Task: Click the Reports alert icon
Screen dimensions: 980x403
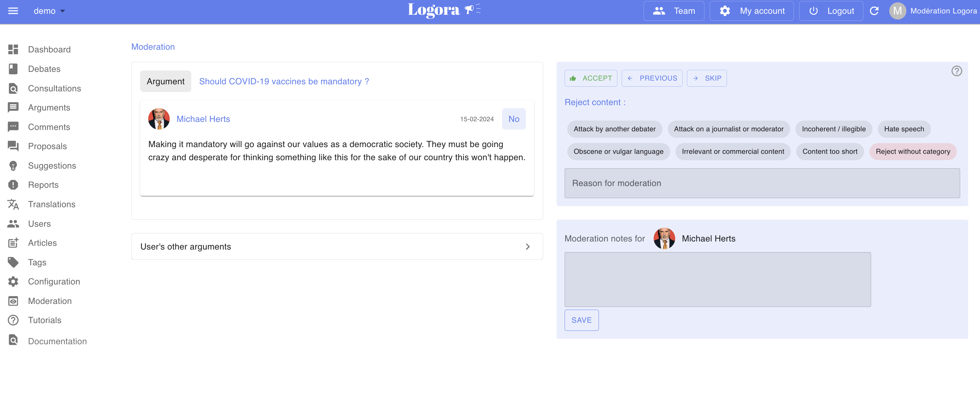Action: pos(13,185)
